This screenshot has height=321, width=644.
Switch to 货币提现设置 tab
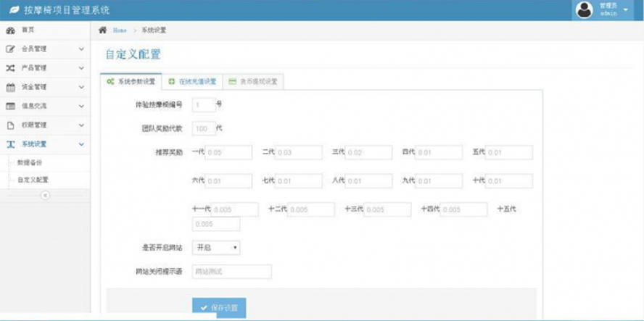click(x=253, y=82)
